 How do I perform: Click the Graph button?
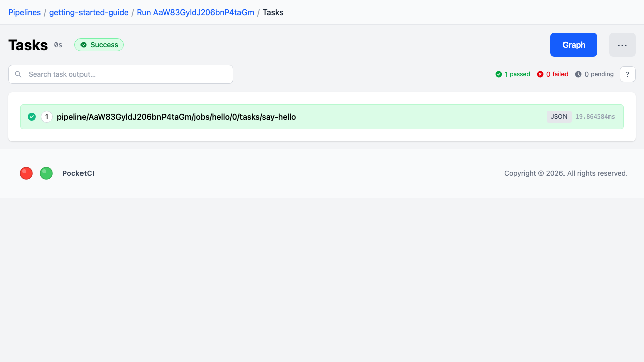pos(574,45)
